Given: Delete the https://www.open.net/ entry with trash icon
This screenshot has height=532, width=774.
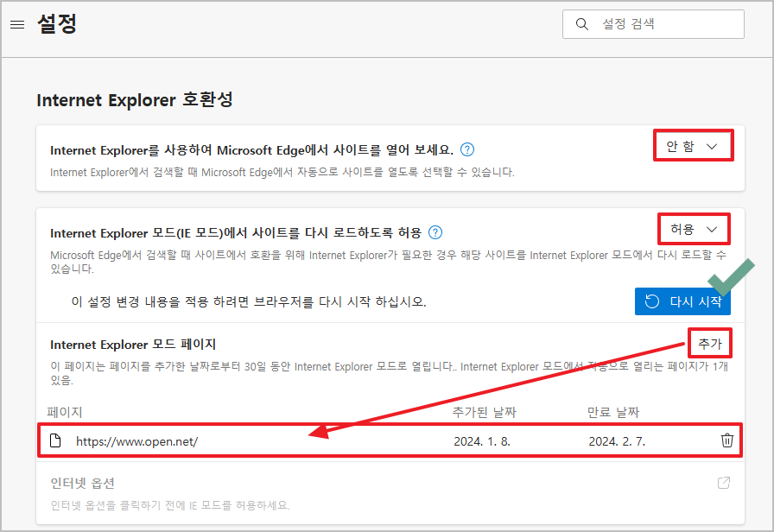Looking at the screenshot, I should [726, 440].
